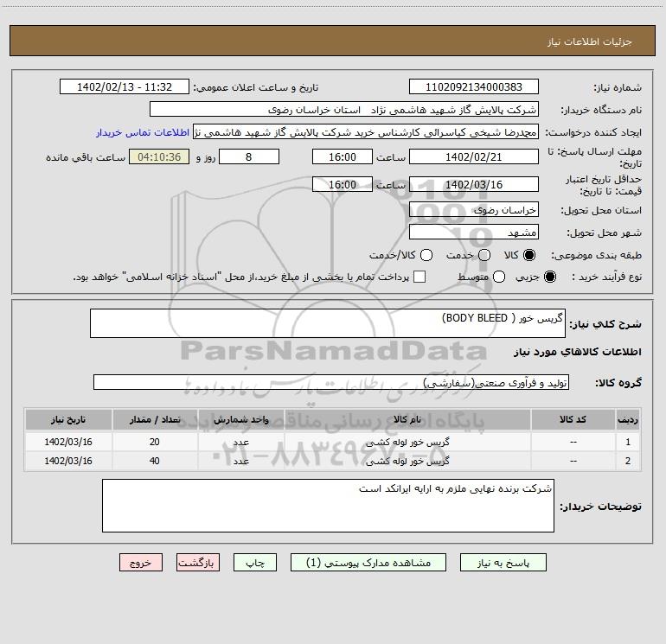
Task: Click the خروج exit button
Action: coord(141,563)
